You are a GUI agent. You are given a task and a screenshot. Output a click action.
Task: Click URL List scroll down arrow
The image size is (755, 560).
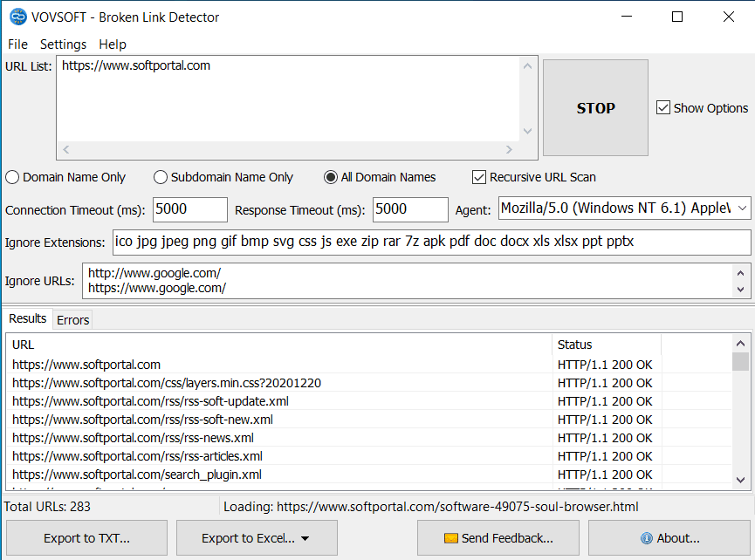point(528,131)
